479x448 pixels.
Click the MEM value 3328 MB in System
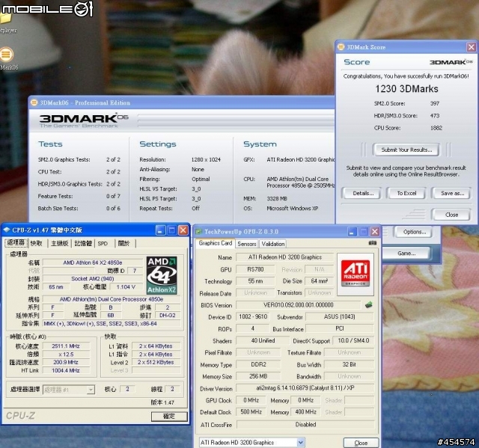coord(277,199)
